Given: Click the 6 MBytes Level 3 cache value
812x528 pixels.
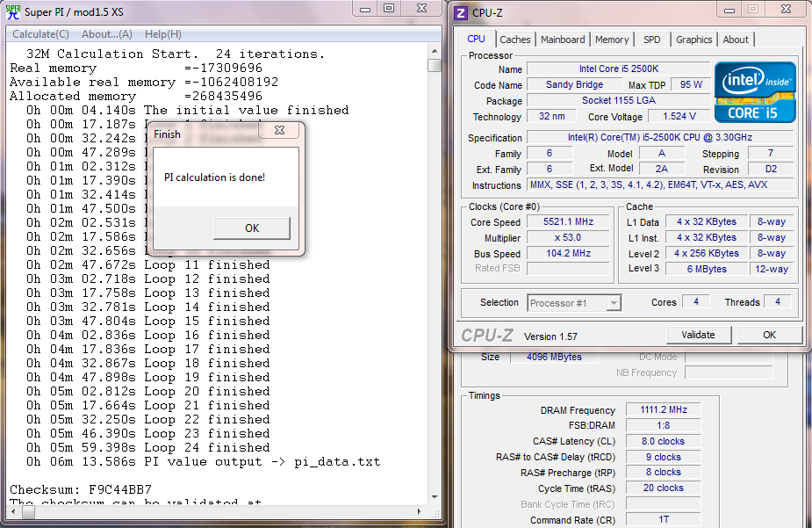Looking at the screenshot, I should click(x=707, y=269).
